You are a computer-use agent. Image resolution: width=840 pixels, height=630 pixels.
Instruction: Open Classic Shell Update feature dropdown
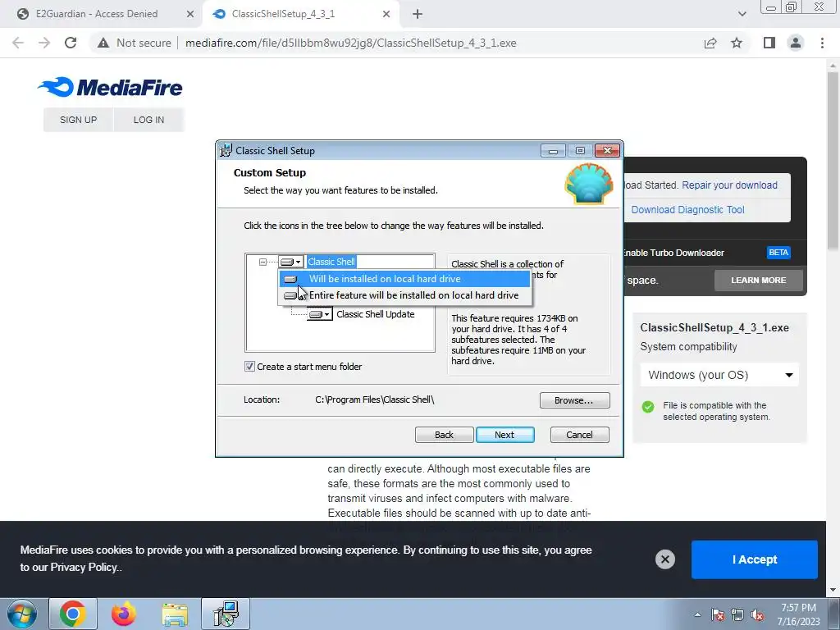tap(320, 314)
